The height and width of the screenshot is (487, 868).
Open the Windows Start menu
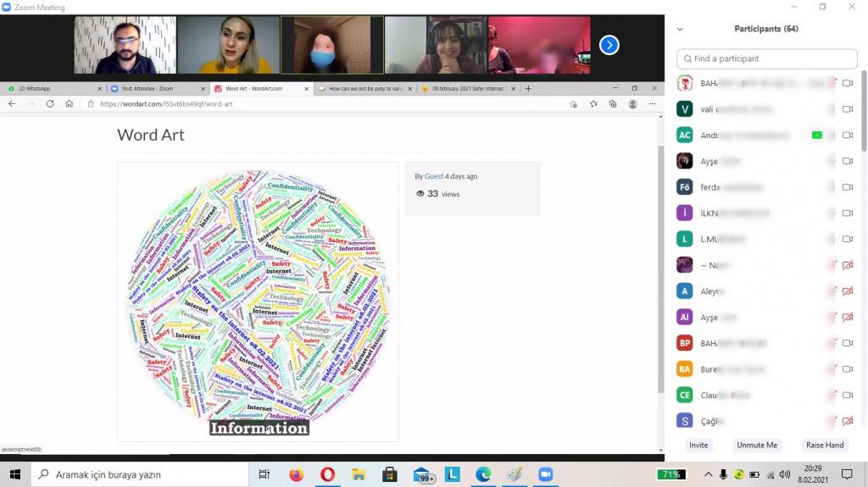click(x=15, y=474)
